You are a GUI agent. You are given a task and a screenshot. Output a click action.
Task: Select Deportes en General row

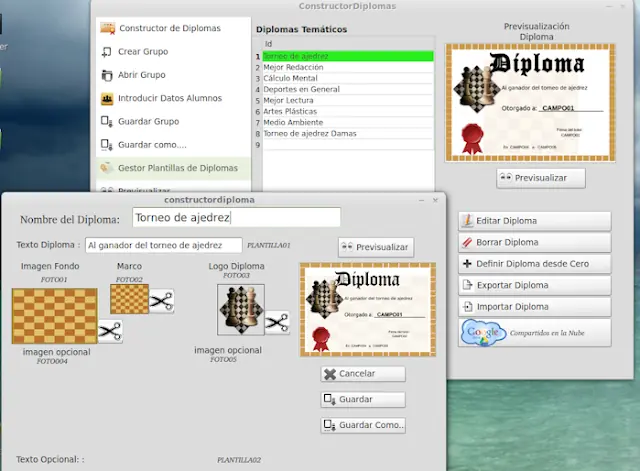(348, 89)
